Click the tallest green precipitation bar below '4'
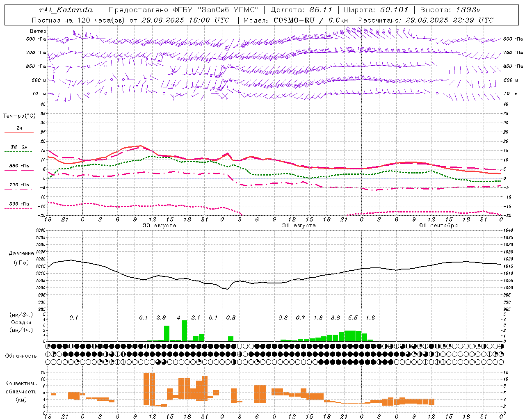This screenshot has width=525, height=420. point(184,331)
